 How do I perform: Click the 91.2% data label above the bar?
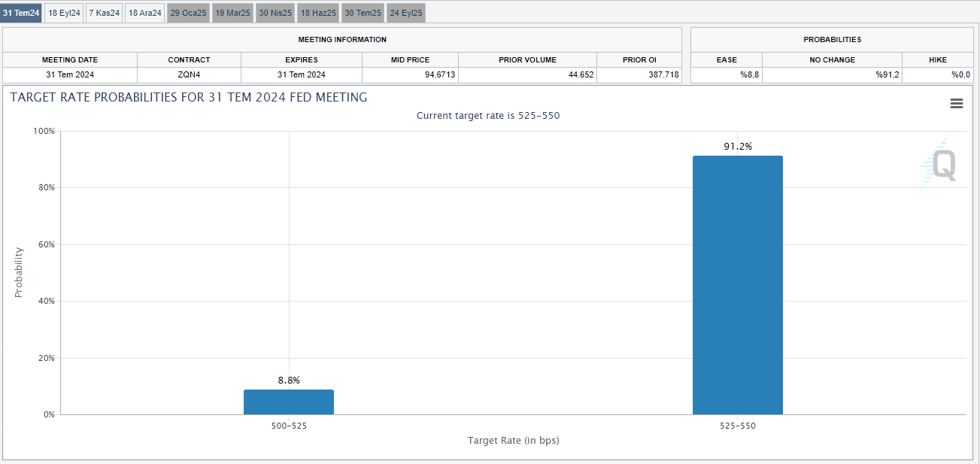coord(737,147)
